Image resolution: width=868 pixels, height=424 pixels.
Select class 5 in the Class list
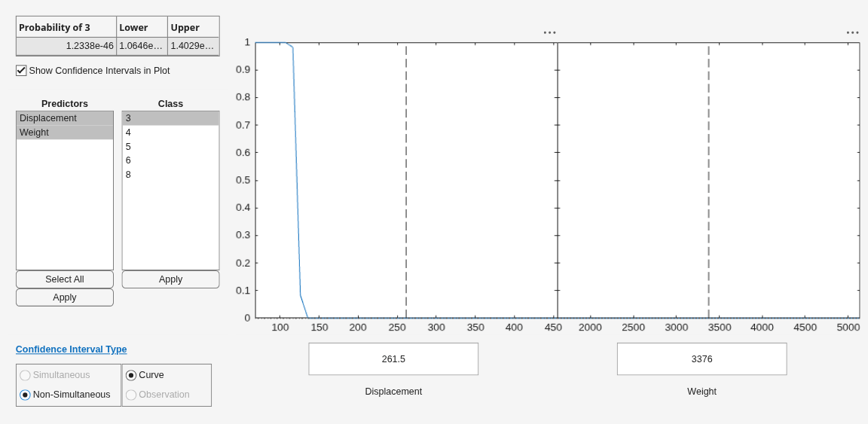click(x=170, y=147)
